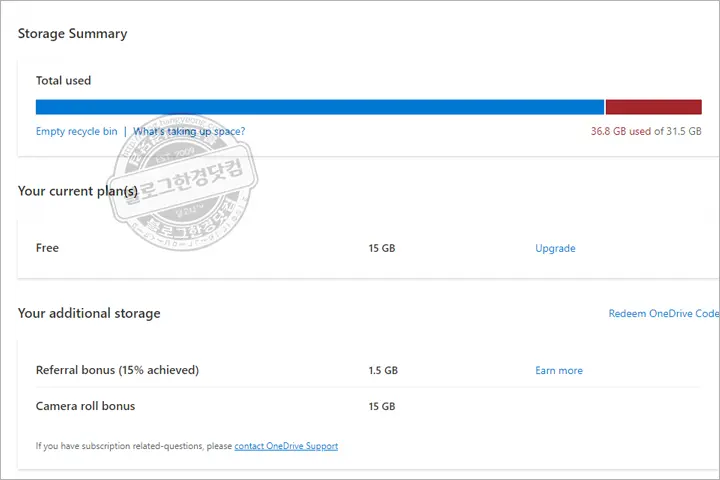Select the Storage Summary heading
The height and width of the screenshot is (480, 720).
72,33
